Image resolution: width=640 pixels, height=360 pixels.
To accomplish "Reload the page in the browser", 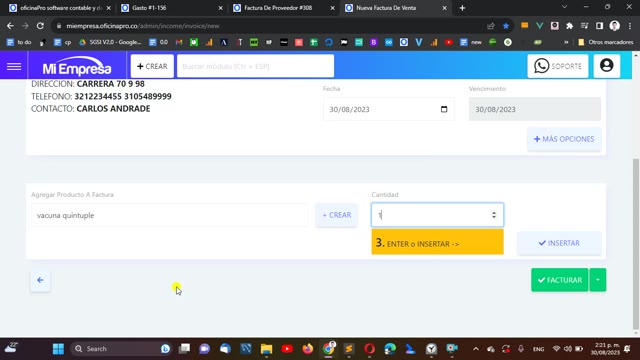I will click(40, 26).
